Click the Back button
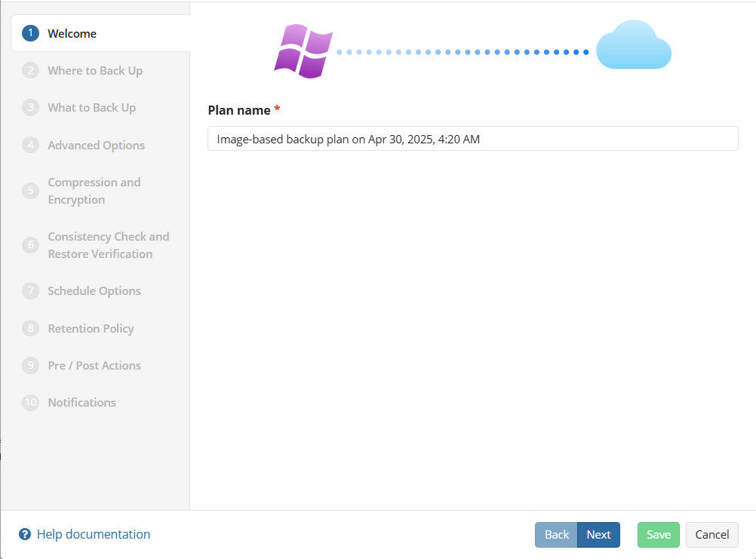 556,535
